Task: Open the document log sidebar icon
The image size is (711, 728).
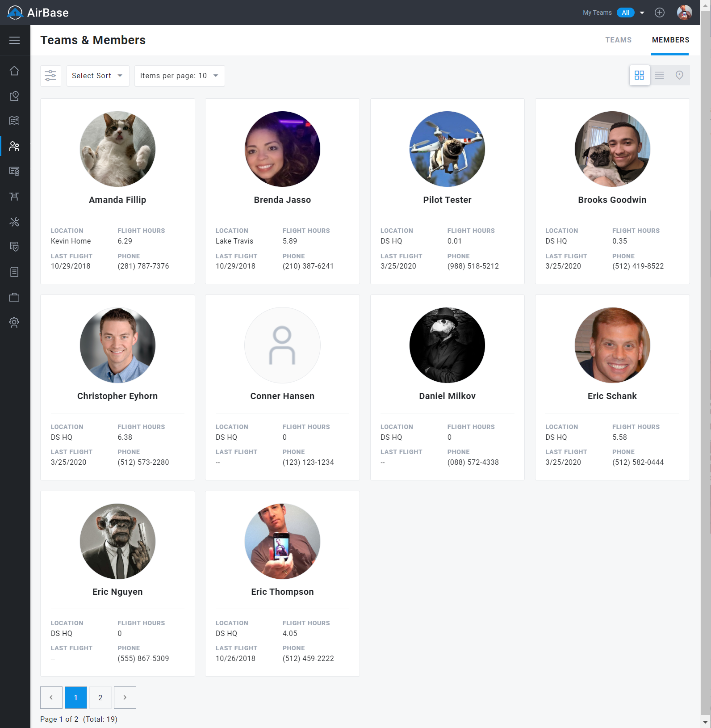Action: (x=14, y=272)
